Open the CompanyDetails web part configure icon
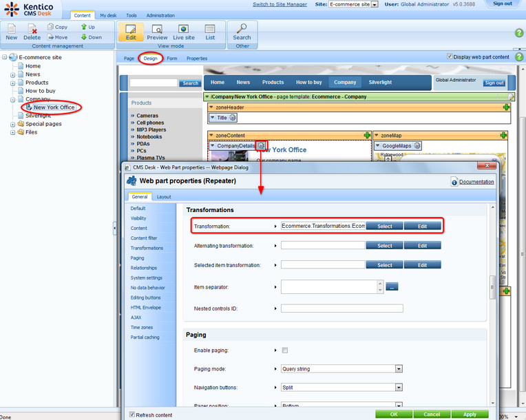The width and height of the screenshot is (526, 420). click(261, 146)
